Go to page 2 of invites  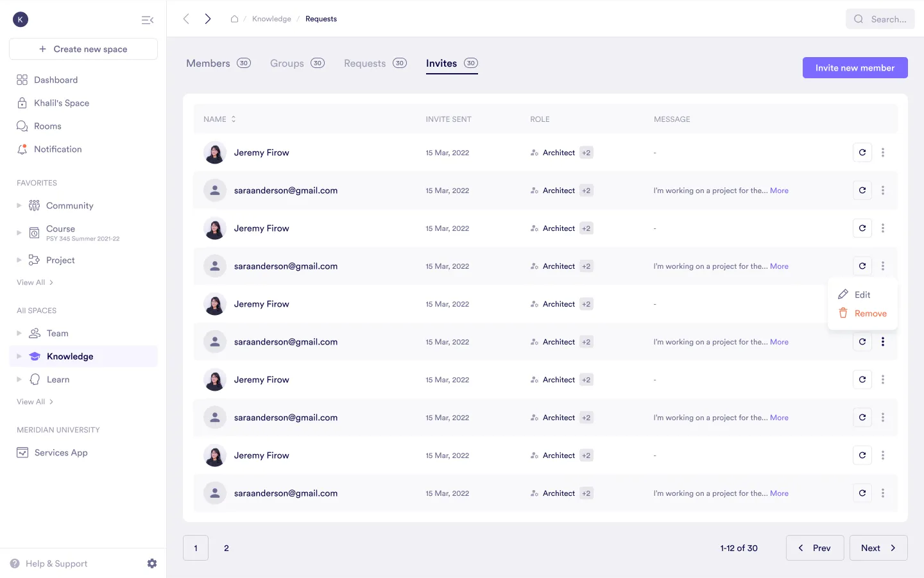[226, 548]
